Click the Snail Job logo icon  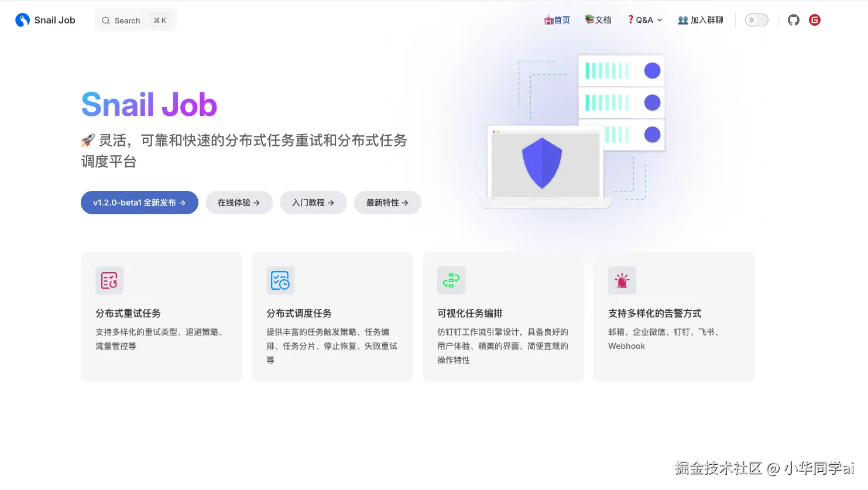tap(22, 20)
